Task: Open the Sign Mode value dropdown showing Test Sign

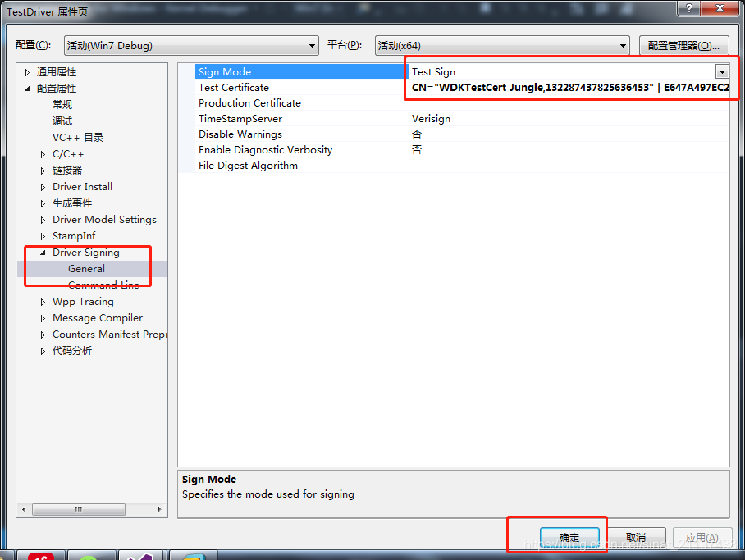Action: (x=721, y=71)
